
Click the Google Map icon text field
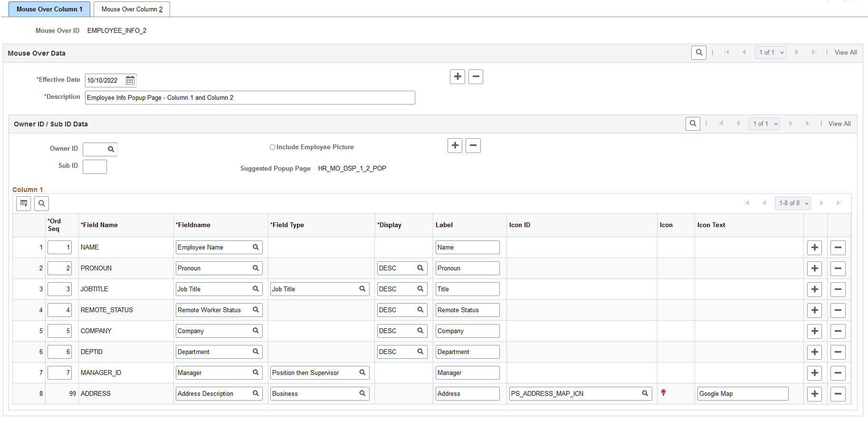point(743,394)
